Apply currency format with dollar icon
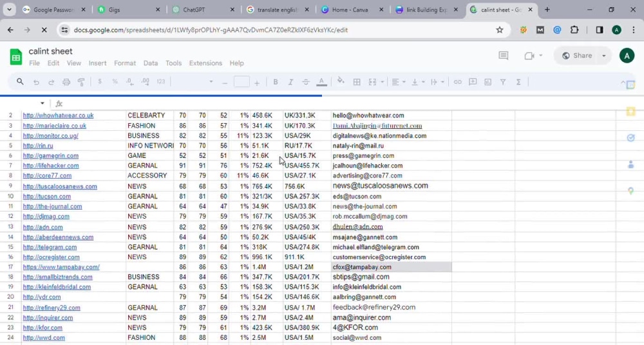644x345 pixels. point(100,82)
